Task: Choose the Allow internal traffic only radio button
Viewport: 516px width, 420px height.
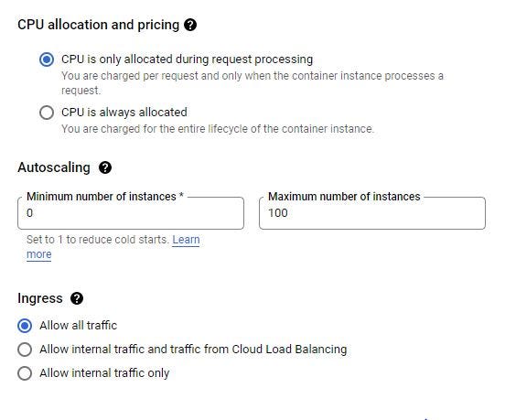Action: click(x=25, y=373)
